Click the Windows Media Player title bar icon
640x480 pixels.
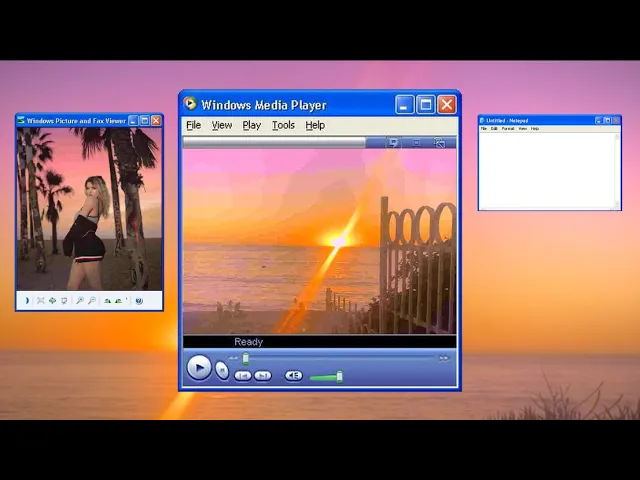[x=190, y=103]
